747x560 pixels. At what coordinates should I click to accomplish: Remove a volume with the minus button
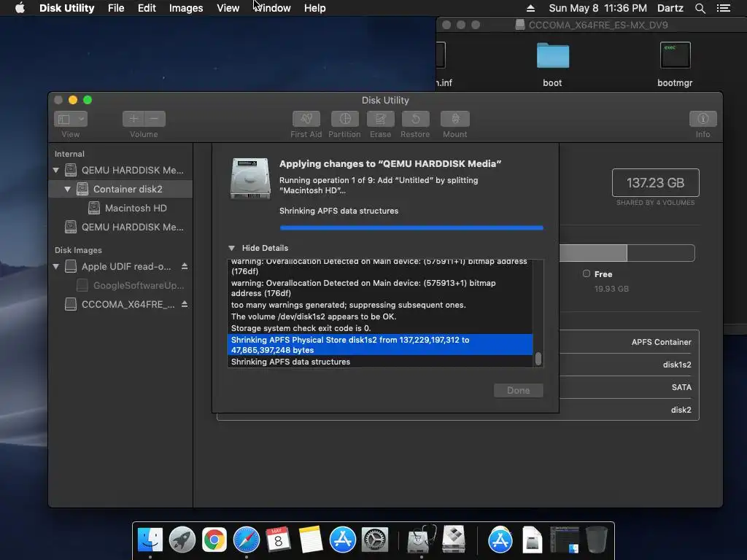(x=155, y=119)
